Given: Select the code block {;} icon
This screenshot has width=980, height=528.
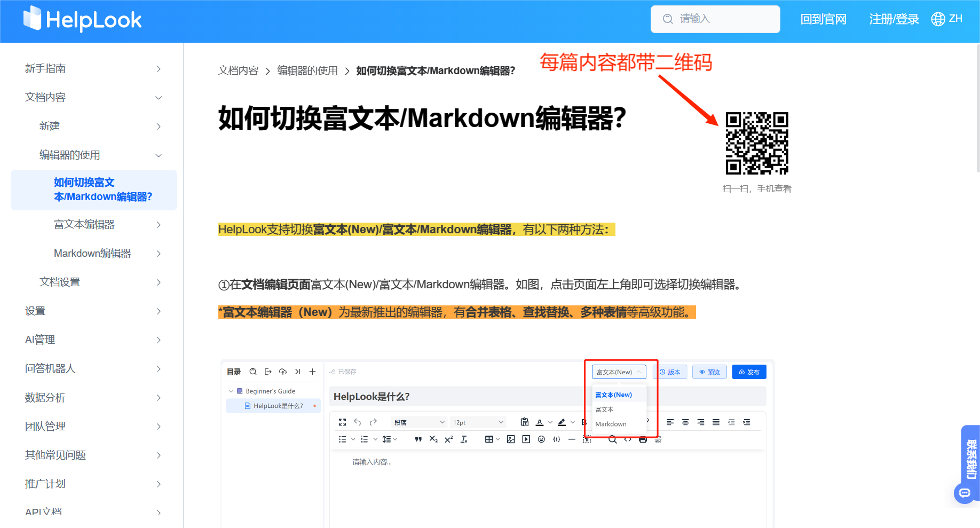Looking at the screenshot, I should [x=557, y=439].
